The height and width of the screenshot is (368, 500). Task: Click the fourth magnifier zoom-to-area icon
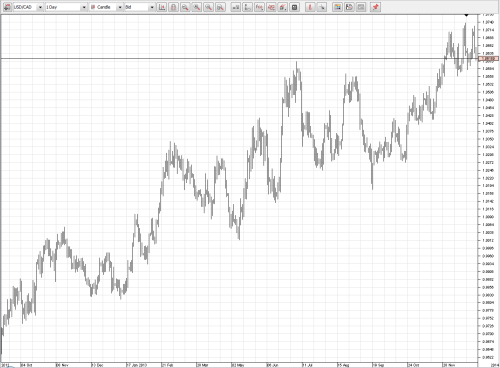(220, 7)
